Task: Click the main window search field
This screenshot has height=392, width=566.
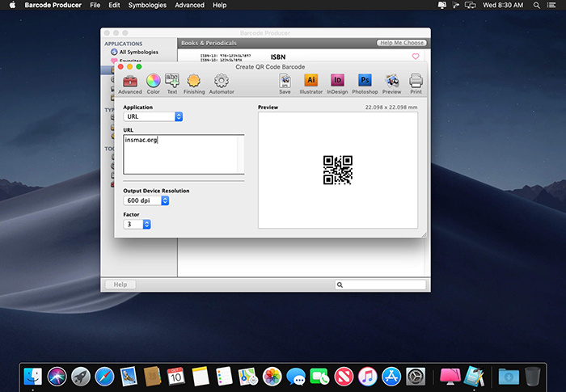Action: click(x=381, y=285)
